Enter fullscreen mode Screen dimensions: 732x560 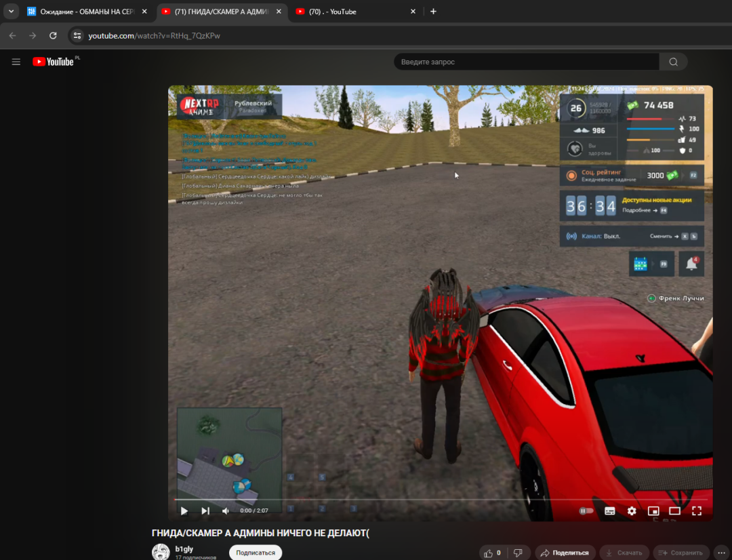(696, 511)
